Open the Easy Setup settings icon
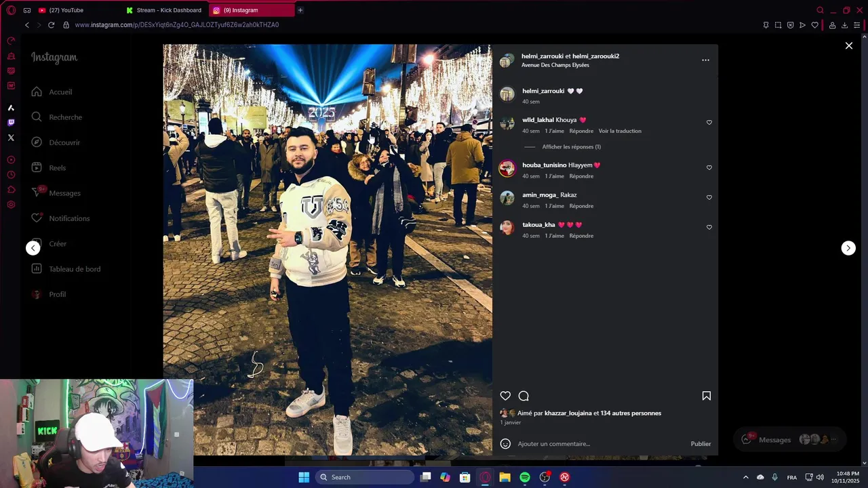 856,25
